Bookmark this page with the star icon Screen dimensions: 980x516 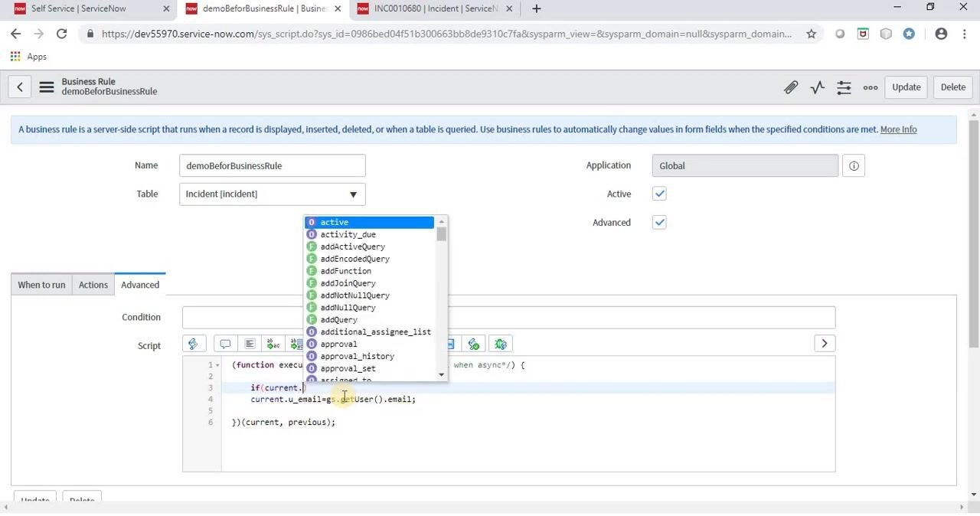(x=811, y=34)
